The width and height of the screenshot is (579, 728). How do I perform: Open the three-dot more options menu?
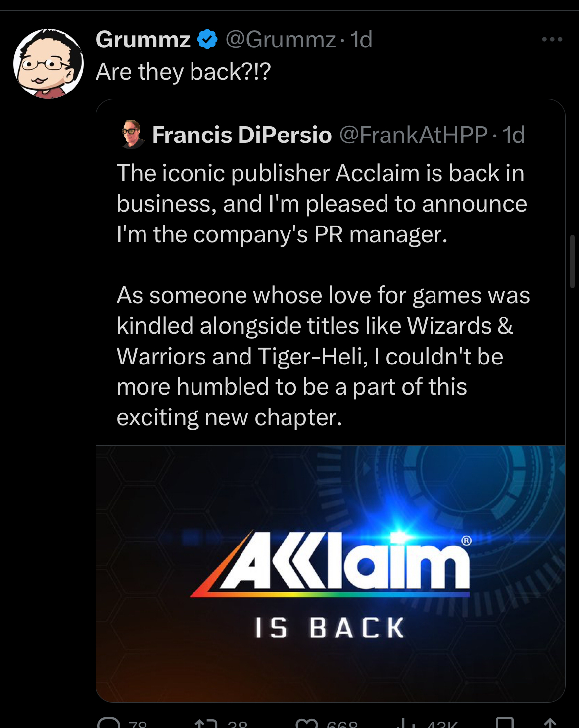coord(552,39)
